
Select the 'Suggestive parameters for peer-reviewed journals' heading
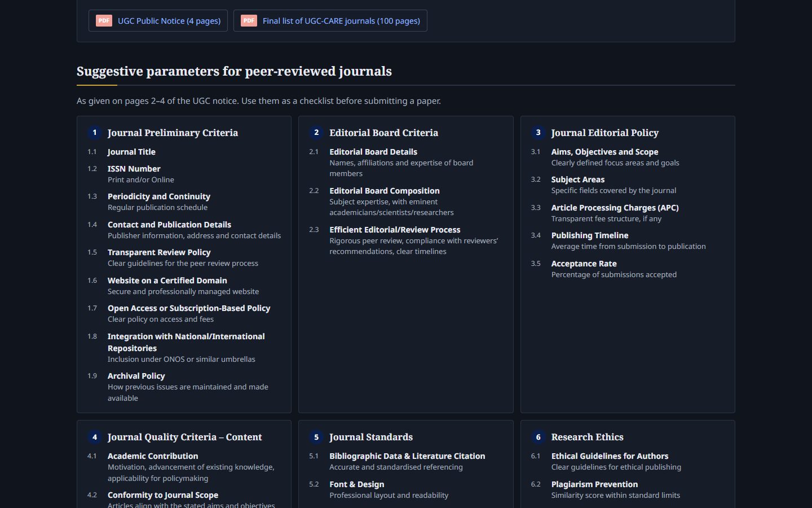pos(234,71)
